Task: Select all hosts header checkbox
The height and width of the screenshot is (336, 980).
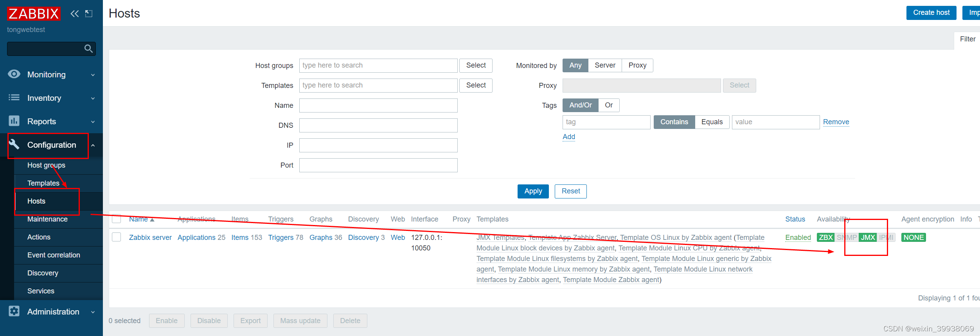Action: click(117, 219)
